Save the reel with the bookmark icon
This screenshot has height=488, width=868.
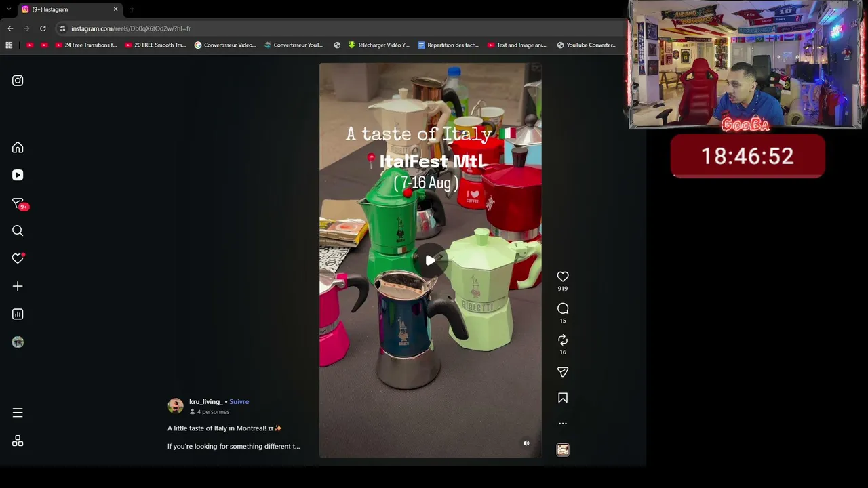coord(563,398)
